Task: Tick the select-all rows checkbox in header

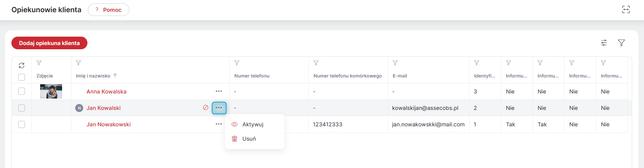Action: point(22,77)
